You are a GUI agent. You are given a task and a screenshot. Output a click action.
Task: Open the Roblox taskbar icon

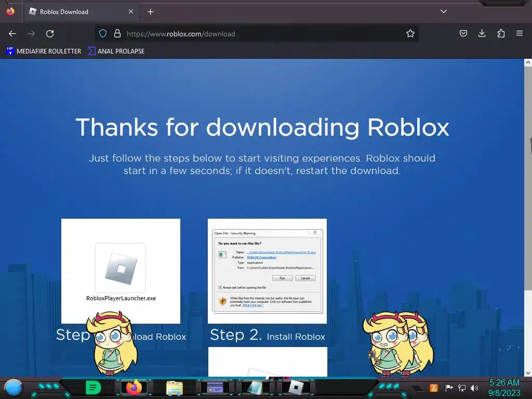coord(296,388)
